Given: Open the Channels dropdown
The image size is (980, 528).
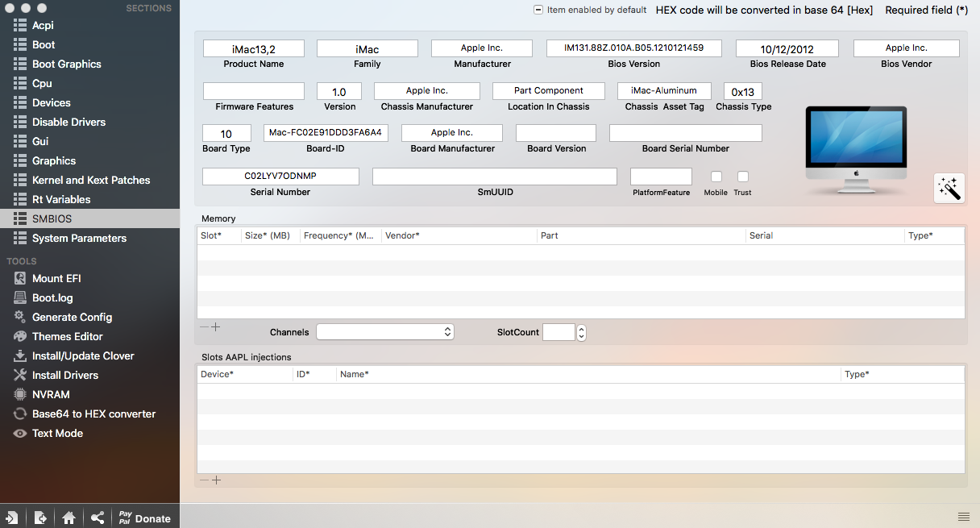Looking at the screenshot, I should [385, 332].
